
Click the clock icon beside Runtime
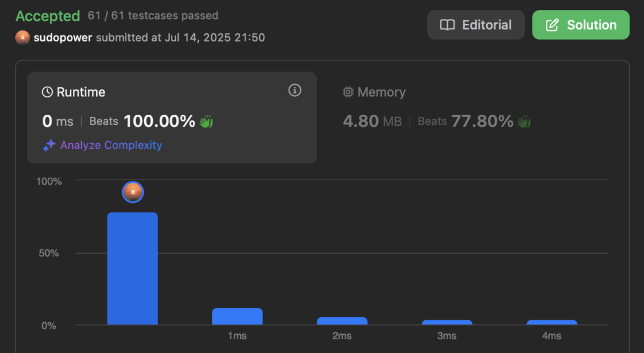point(47,92)
